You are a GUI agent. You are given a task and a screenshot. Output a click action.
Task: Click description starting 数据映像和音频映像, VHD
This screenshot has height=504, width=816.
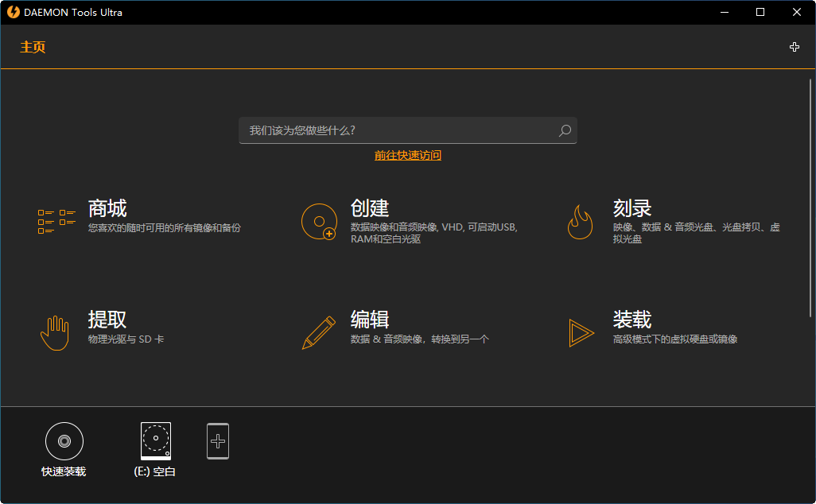pos(434,233)
